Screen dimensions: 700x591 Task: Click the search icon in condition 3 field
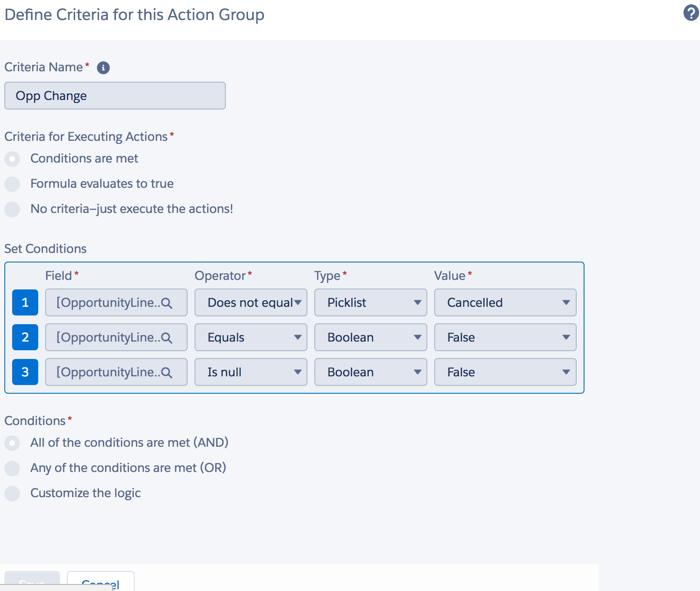pyautogui.click(x=167, y=372)
